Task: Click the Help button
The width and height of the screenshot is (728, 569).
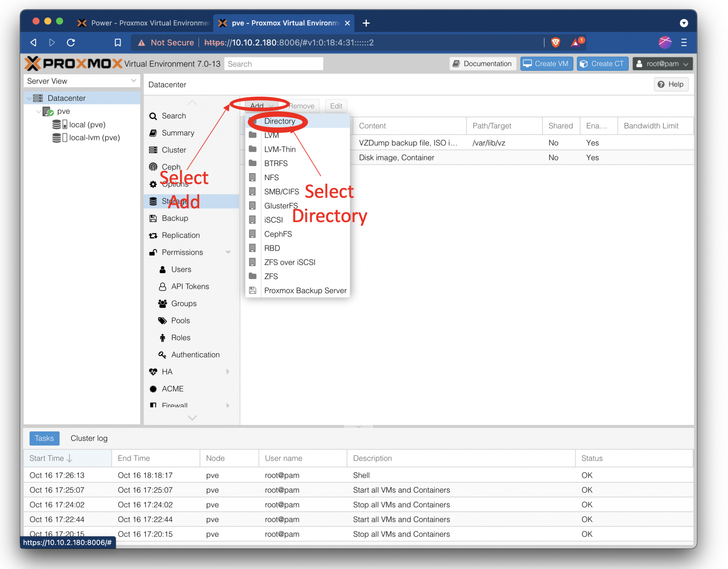Action: pos(671,84)
